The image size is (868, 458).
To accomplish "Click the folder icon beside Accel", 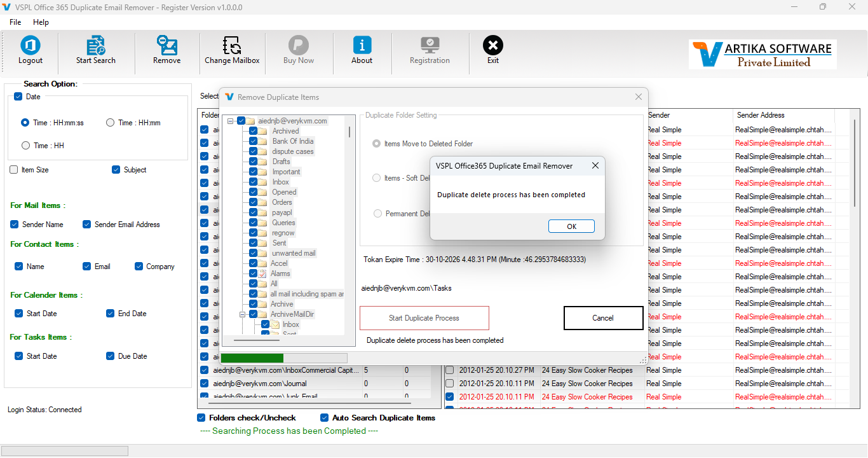I will (263, 263).
